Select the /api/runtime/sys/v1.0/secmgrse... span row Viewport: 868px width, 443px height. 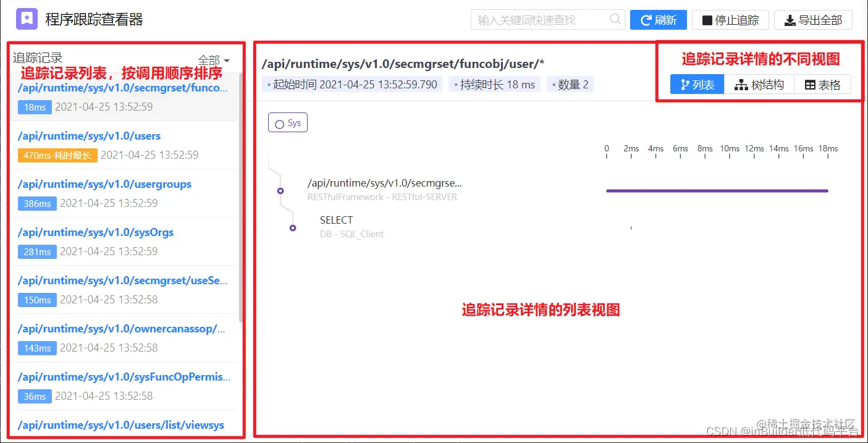pyautogui.click(x=384, y=183)
